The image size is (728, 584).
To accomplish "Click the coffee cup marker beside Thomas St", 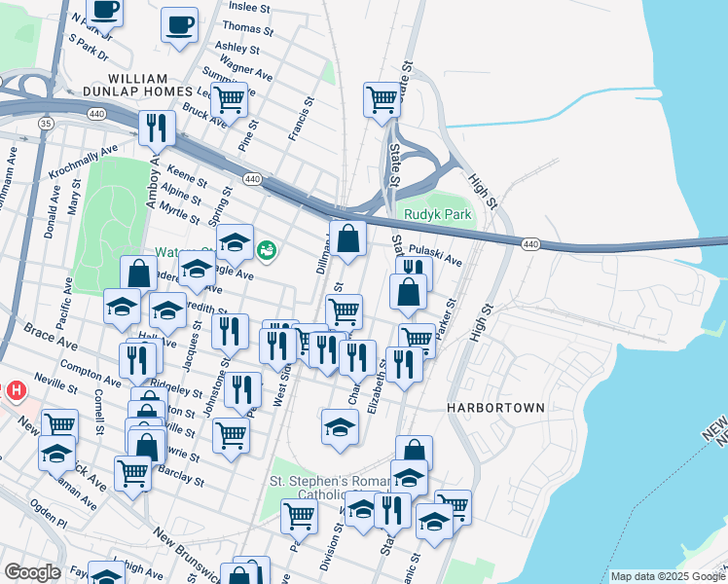I will click(179, 26).
